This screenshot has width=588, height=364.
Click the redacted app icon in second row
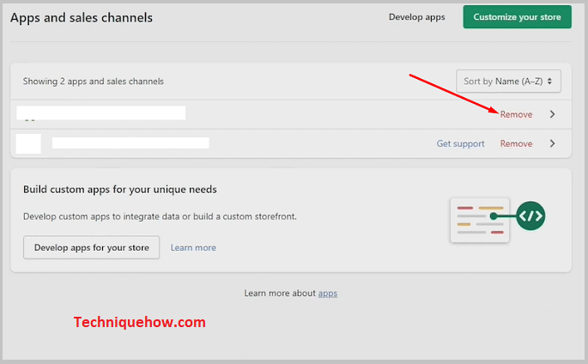tap(28, 143)
